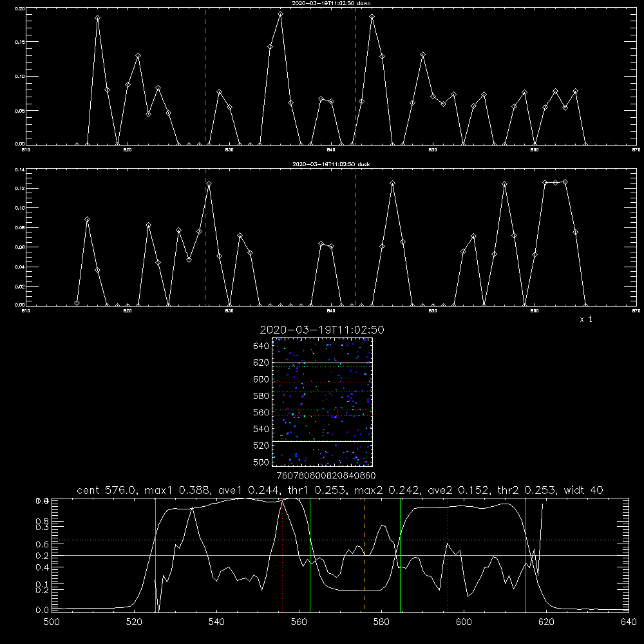Click green solid line near 563 in bottom plot
Screen dimensions: 644x644
[310, 555]
